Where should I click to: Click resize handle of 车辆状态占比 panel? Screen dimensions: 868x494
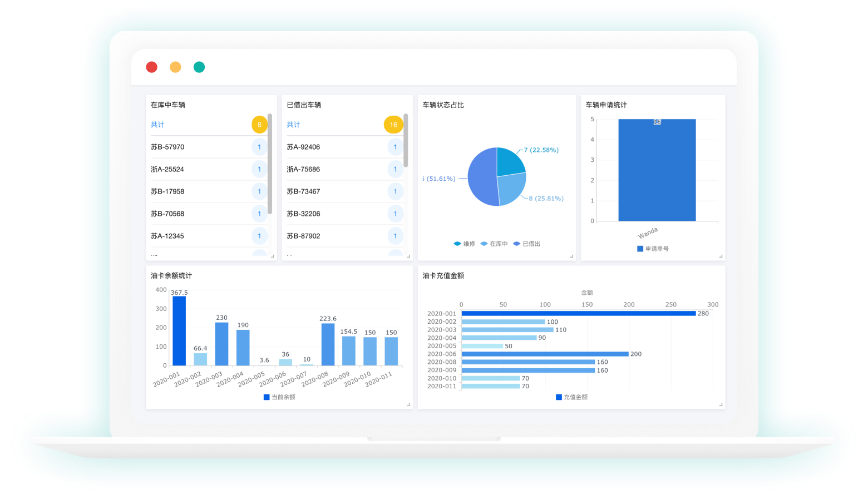point(571,256)
